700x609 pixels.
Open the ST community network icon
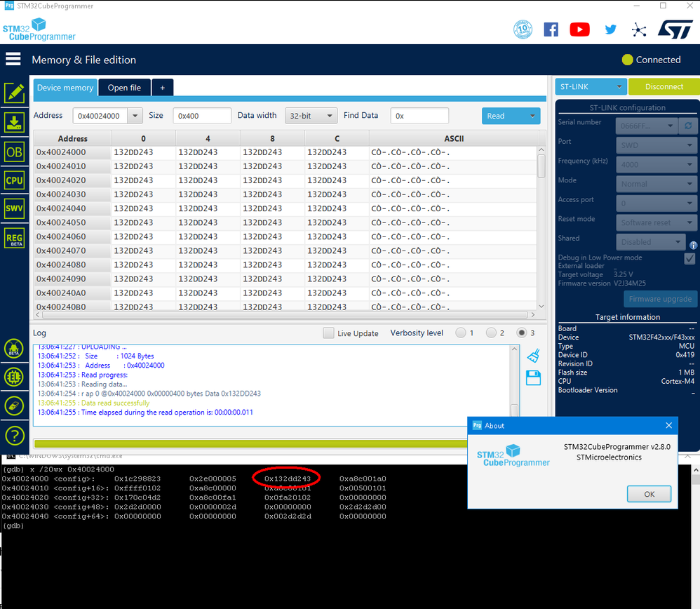pyautogui.click(x=639, y=30)
